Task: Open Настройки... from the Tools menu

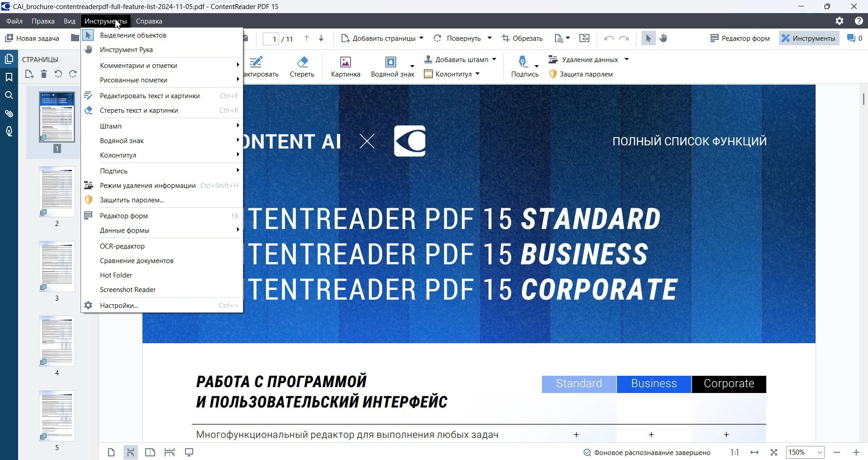Action: tap(162, 305)
